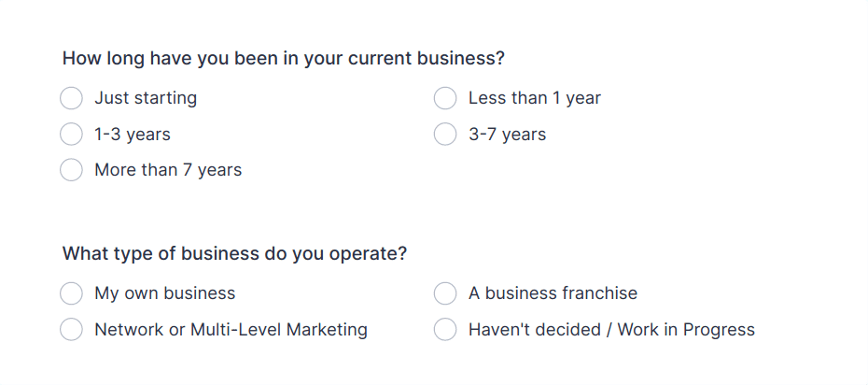Image resolution: width=868 pixels, height=385 pixels.
Task: Mark the "3-7 years" radio button
Action: (445, 135)
